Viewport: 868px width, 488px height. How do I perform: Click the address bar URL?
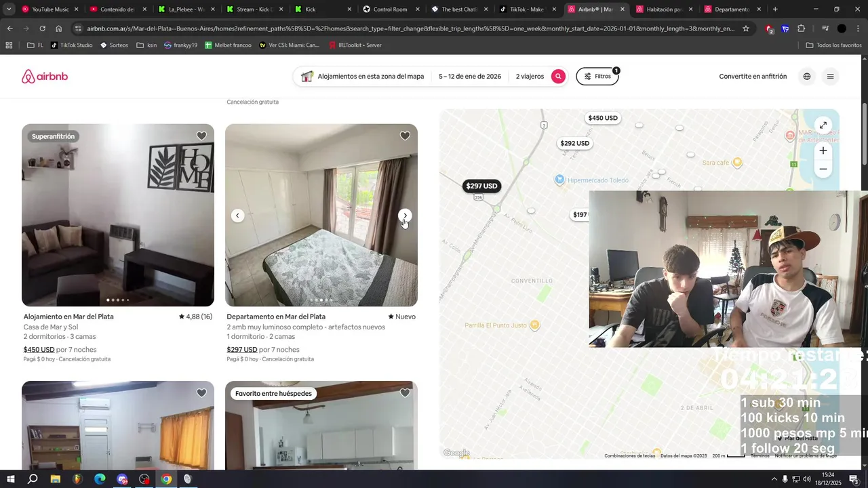[410, 28]
